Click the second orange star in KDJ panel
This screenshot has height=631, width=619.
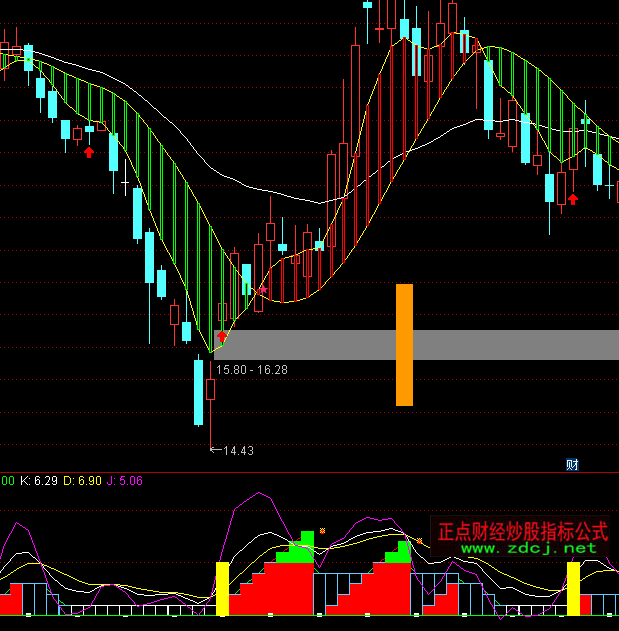pos(420,541)
